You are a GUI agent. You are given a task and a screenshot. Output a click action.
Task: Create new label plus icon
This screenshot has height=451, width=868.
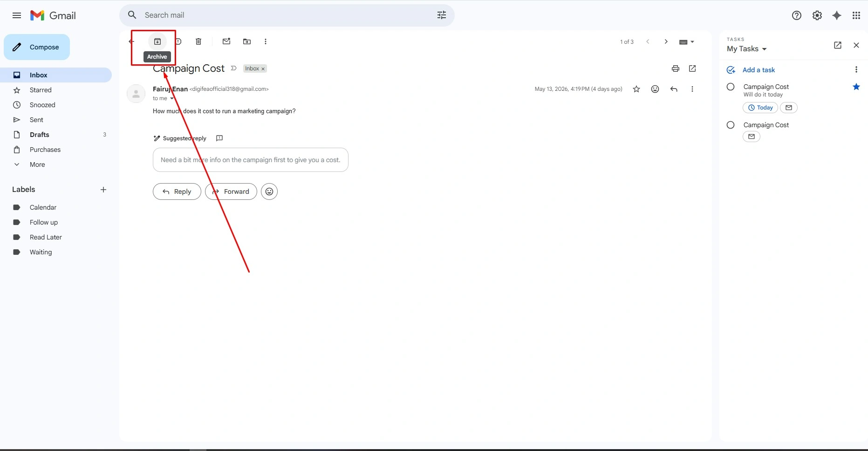[x=103, y=190]
